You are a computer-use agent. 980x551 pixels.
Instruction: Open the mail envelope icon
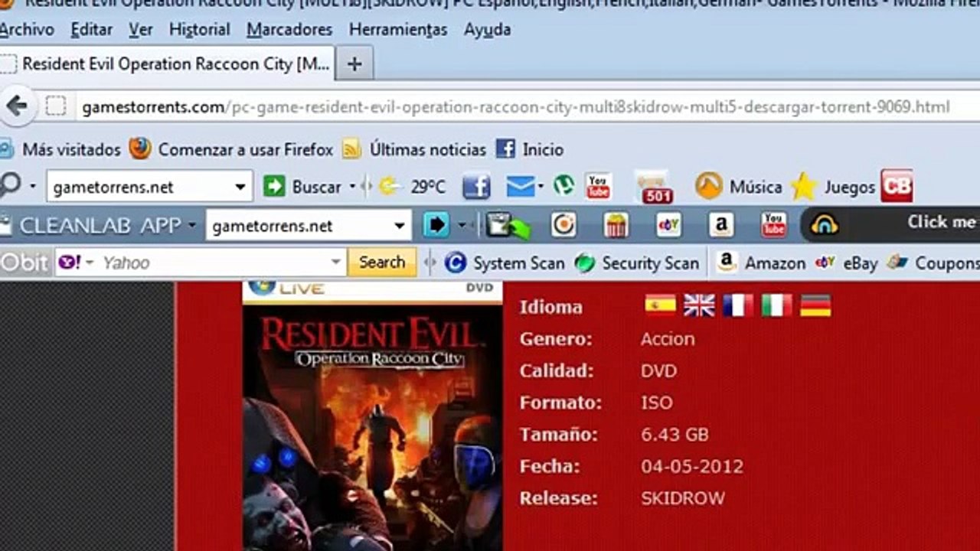[520, 186]
